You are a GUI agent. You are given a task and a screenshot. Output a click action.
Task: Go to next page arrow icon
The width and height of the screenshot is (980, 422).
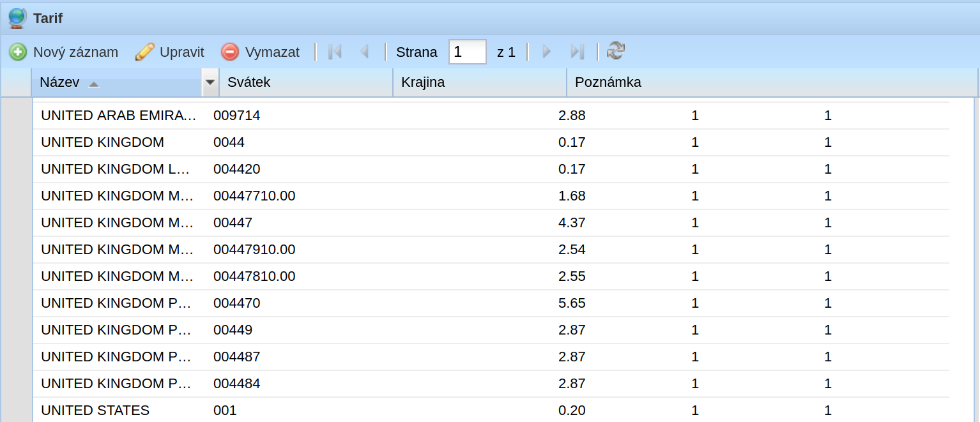[547, 52]
